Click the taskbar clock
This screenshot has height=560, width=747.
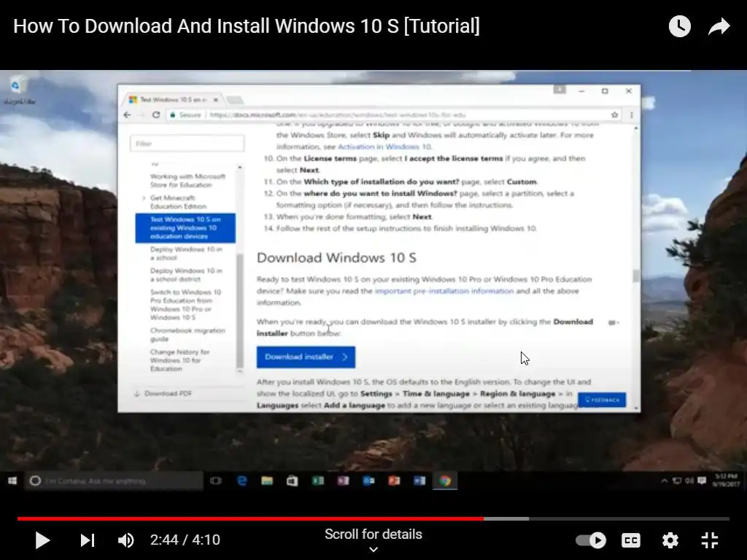[726, 481]
